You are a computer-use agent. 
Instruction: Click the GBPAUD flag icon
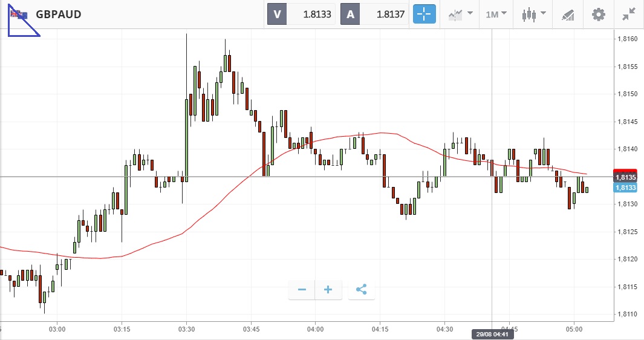click(x=21, y=14)
